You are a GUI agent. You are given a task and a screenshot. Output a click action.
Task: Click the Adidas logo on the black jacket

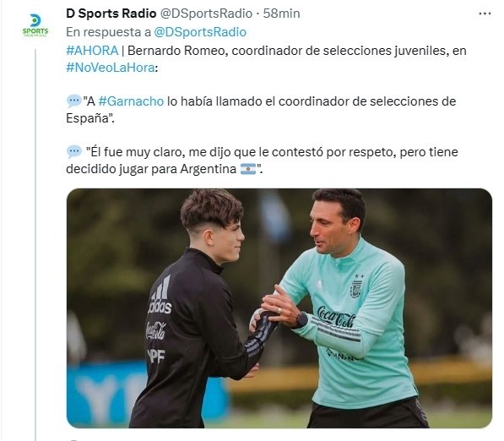coord(160,296)
